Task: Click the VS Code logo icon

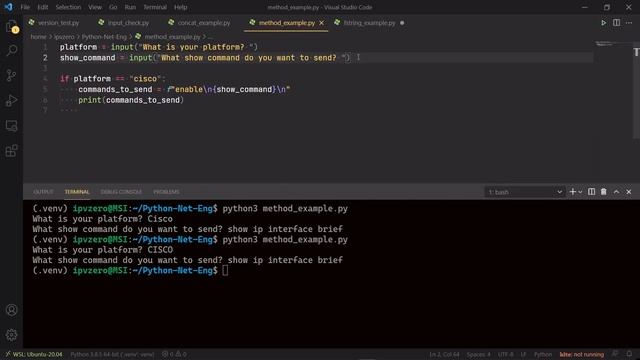Action: 8,7
